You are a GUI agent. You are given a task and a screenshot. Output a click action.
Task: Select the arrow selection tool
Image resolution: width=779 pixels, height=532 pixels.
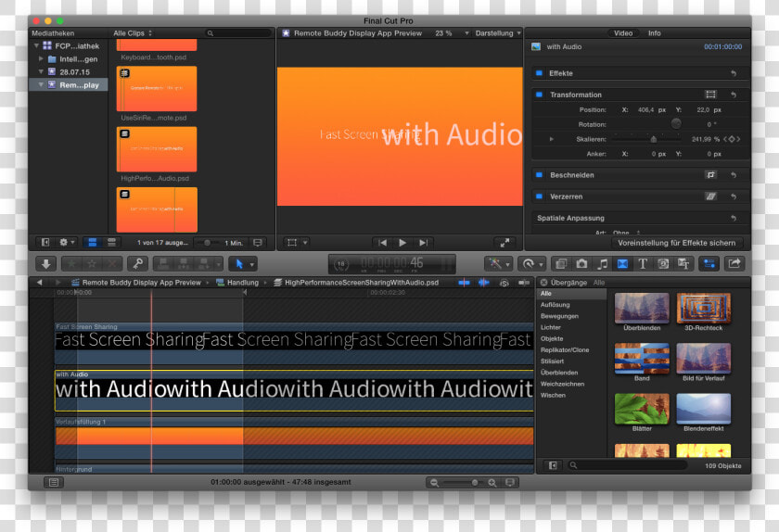click(x=239, y=264)
